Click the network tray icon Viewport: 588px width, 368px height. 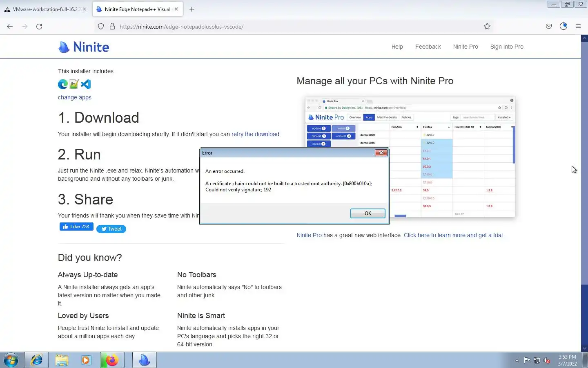click(x=537, y=360)
